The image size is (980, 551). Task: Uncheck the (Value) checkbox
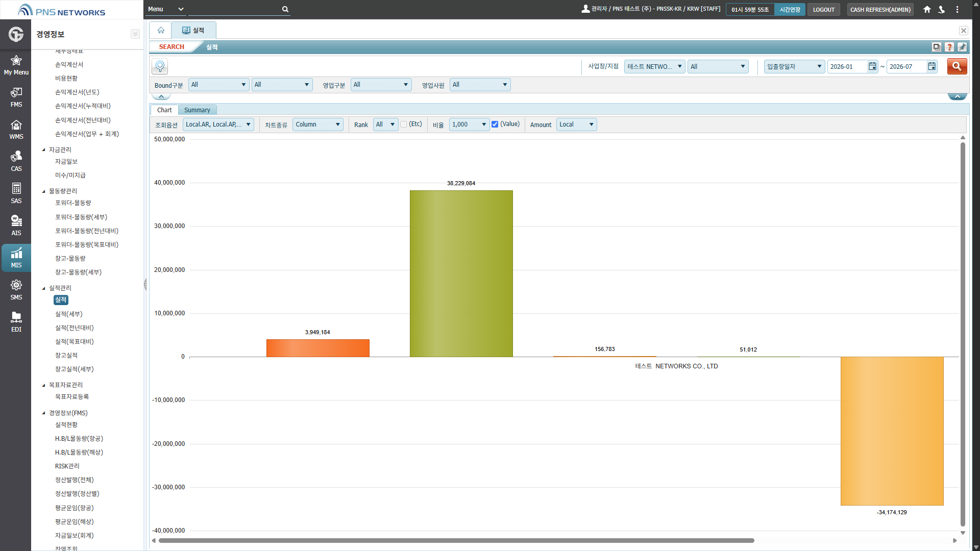[x=495, y=124]
